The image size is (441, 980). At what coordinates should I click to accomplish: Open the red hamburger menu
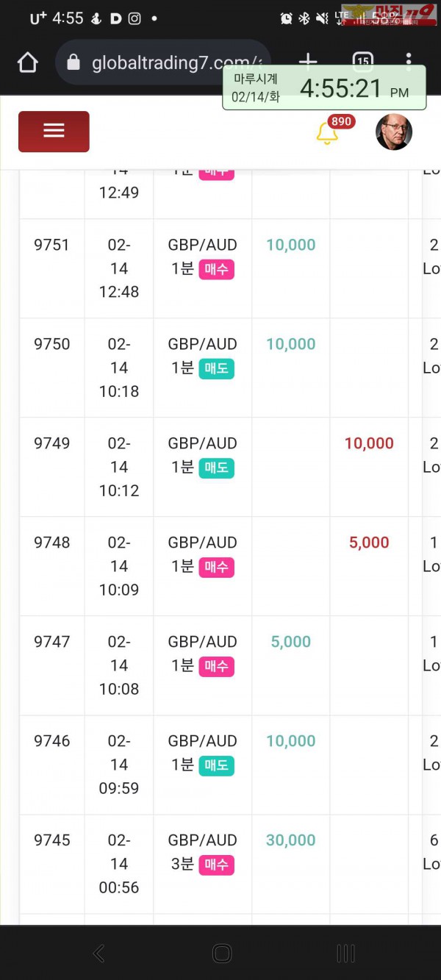(x=54, y=132)
